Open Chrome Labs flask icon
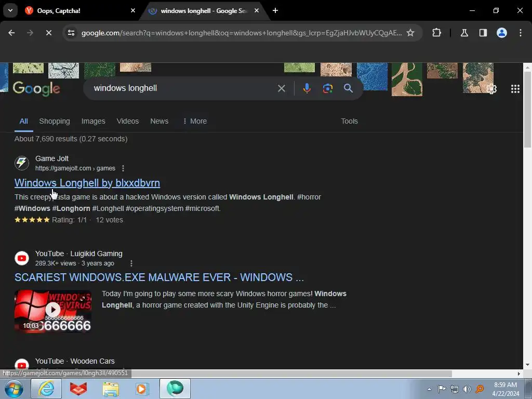 464,33
